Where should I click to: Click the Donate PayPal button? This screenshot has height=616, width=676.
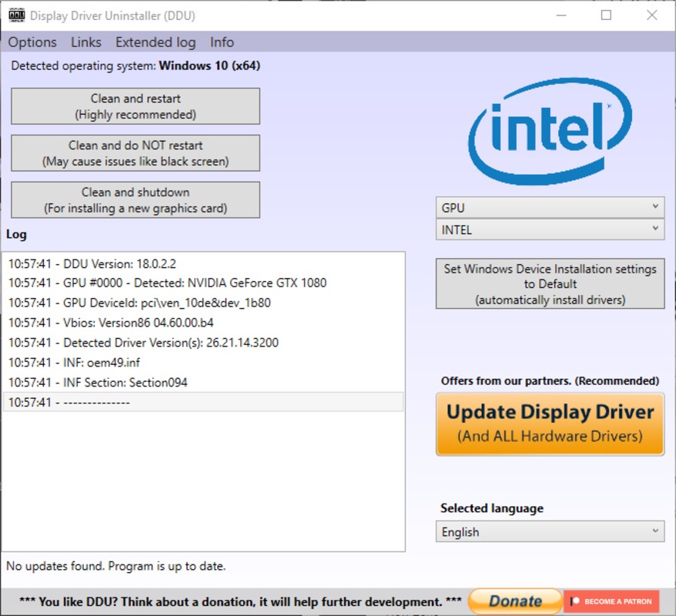514,601
